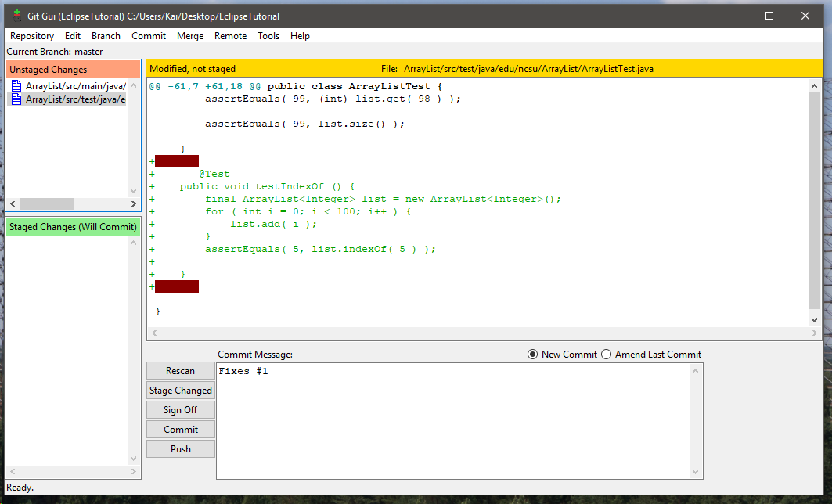Click the added '@Test' line in diff

[x=214, y=174]
